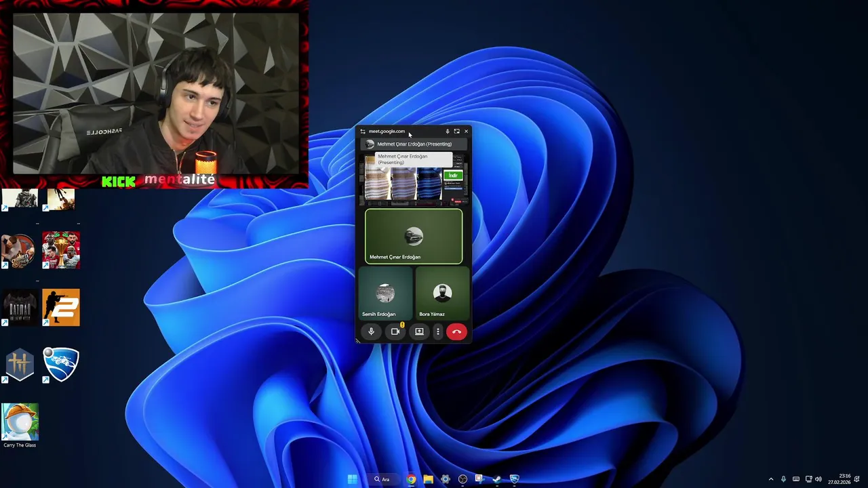Open Steam from the taskbar
Image resolution: width=868 pixels, height=488 pixels.
[497, 479]
